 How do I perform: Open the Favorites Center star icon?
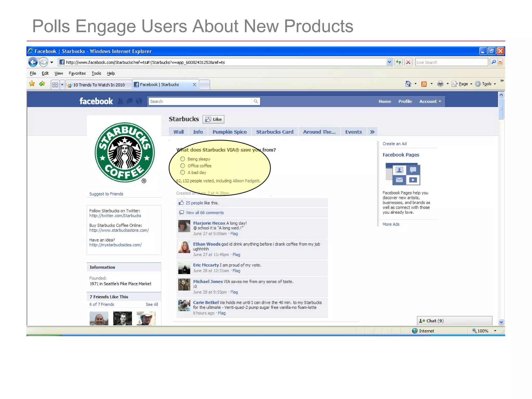coord(32,84)
